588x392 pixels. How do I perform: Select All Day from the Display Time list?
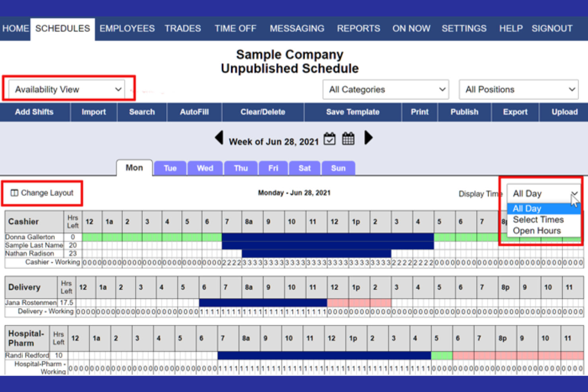tap(526, 208)
